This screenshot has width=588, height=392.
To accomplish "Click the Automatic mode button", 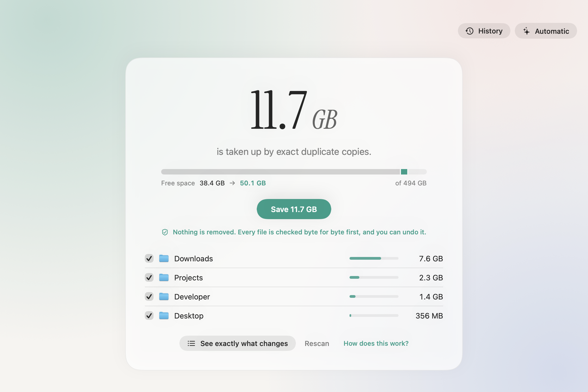I will click(546, 31).
